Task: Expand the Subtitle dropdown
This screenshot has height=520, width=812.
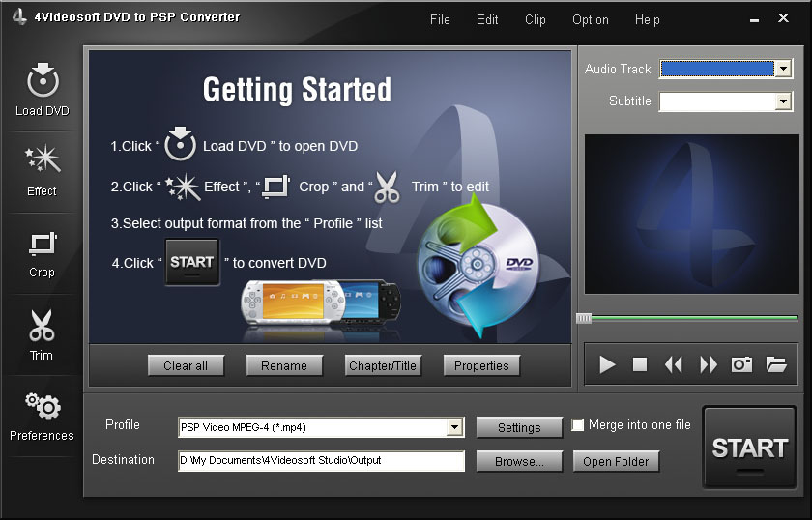Action: (x=783, y=101)
